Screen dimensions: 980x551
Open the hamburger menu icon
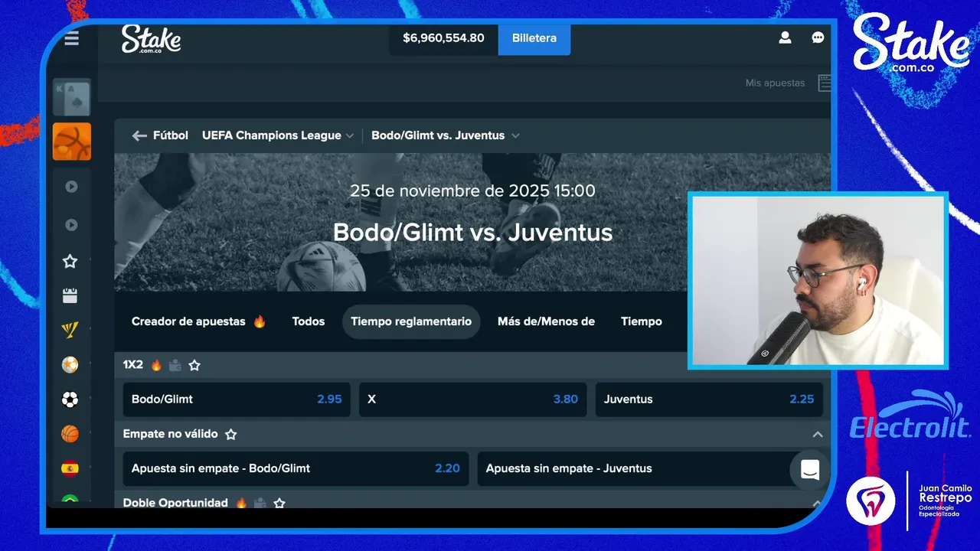click(x=71, y=38)
